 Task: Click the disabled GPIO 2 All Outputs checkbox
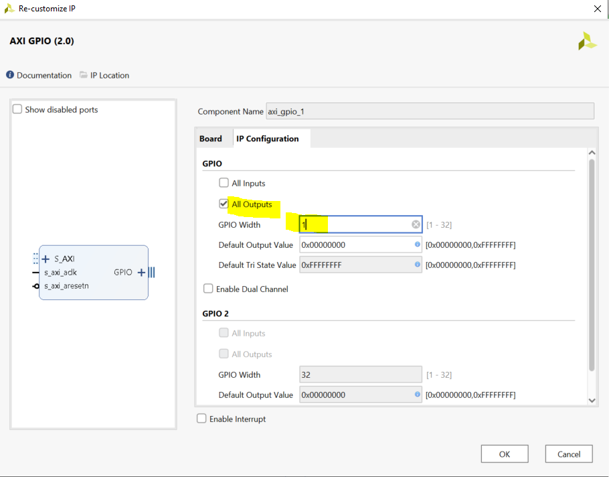(x=224, y=353)
